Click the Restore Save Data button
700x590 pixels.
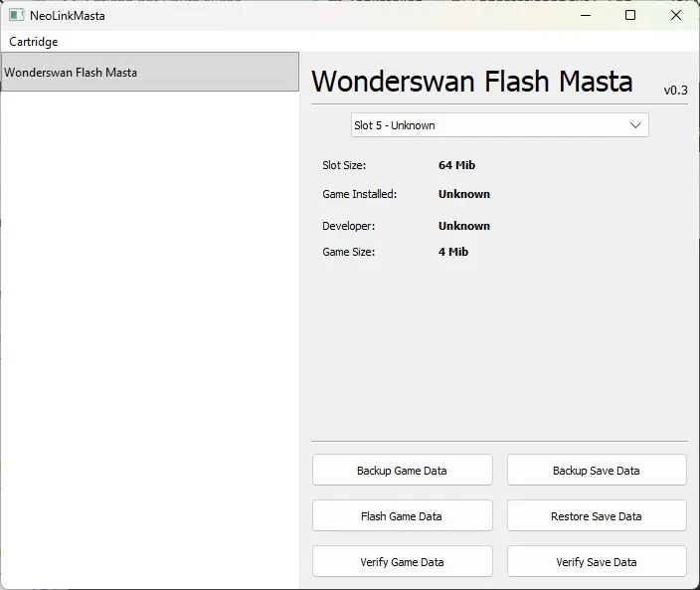coord(597,515)
